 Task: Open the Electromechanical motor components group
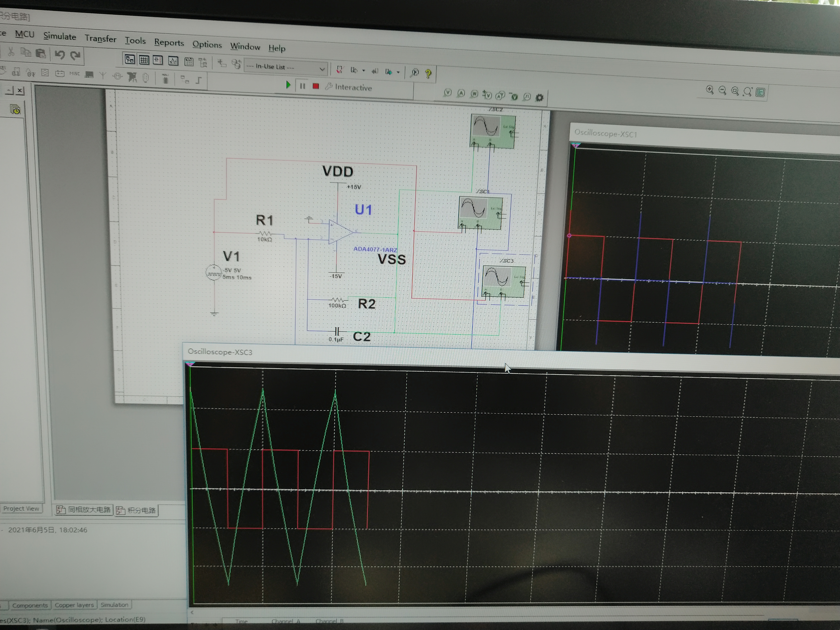point(118,76)
